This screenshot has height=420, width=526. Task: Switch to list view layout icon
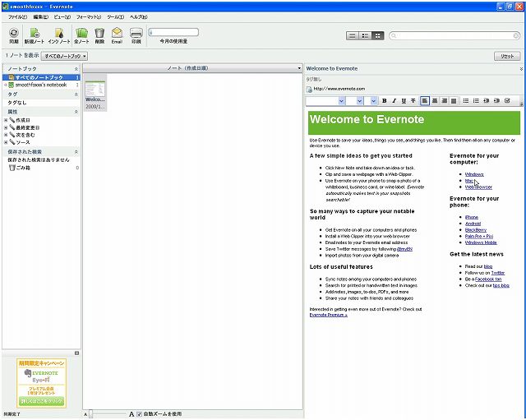click(353, 35)
